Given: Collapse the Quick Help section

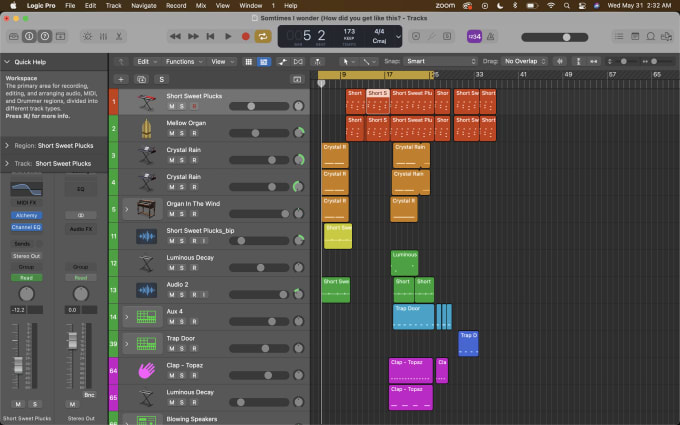Looking at the screenshot, I should (x=7, y=62).
